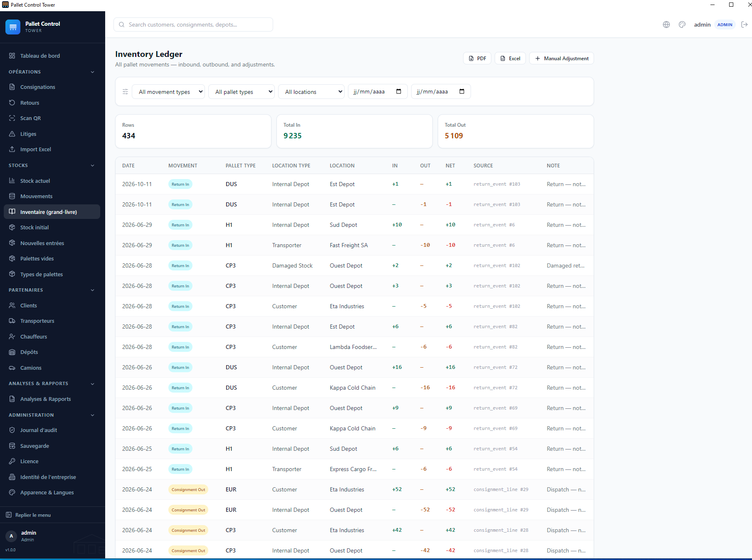
Task: Export ledger as PDF
Action: point(477,59)
